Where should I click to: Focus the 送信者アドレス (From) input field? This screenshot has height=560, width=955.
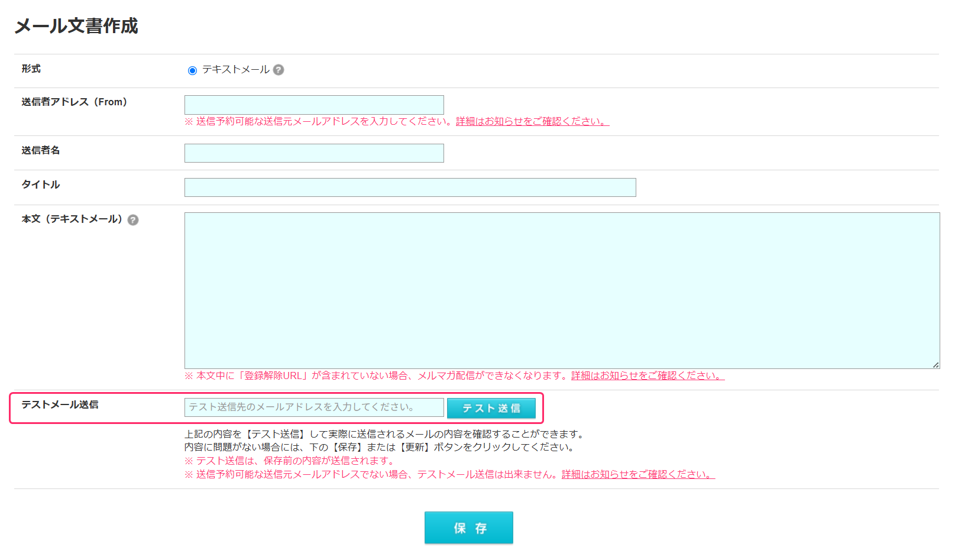pos(314,105)
